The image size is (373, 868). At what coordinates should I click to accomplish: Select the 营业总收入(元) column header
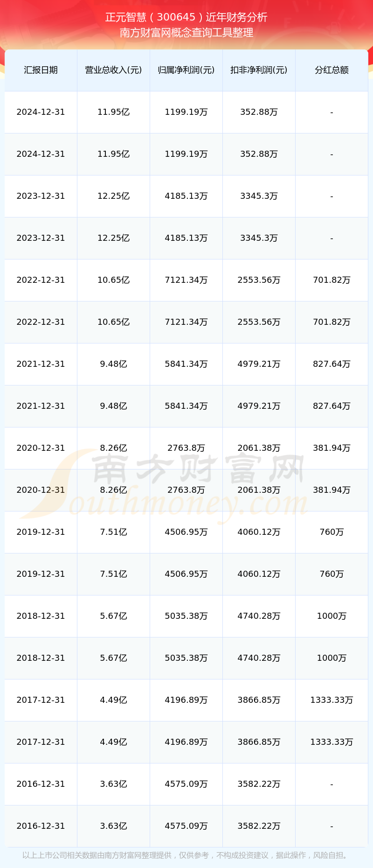(113, 70)
